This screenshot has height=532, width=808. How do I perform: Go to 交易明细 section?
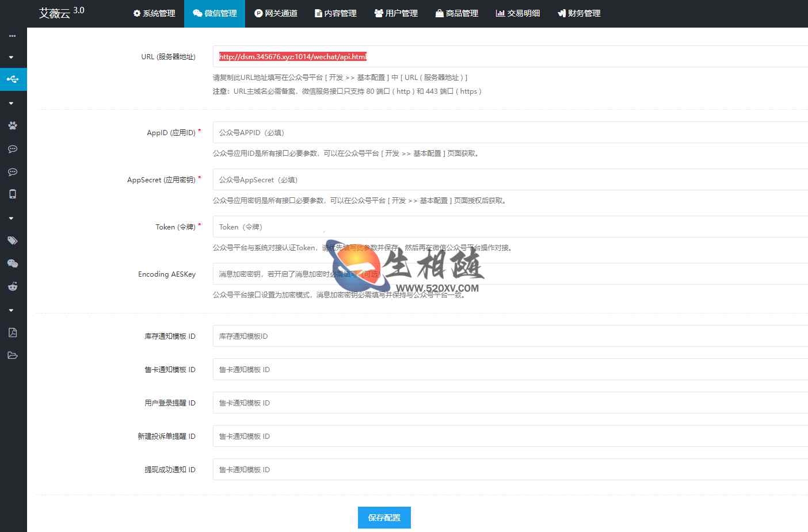tap(517, 13)
